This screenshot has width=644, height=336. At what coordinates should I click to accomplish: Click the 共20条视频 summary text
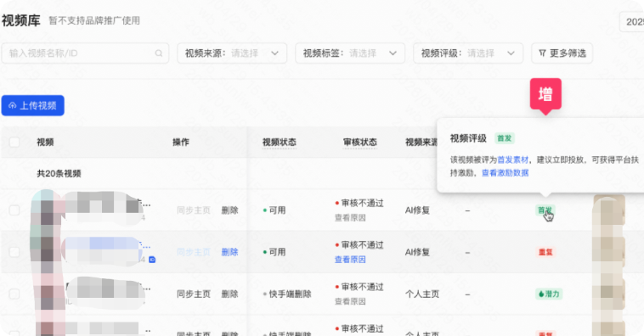[59, 174]
